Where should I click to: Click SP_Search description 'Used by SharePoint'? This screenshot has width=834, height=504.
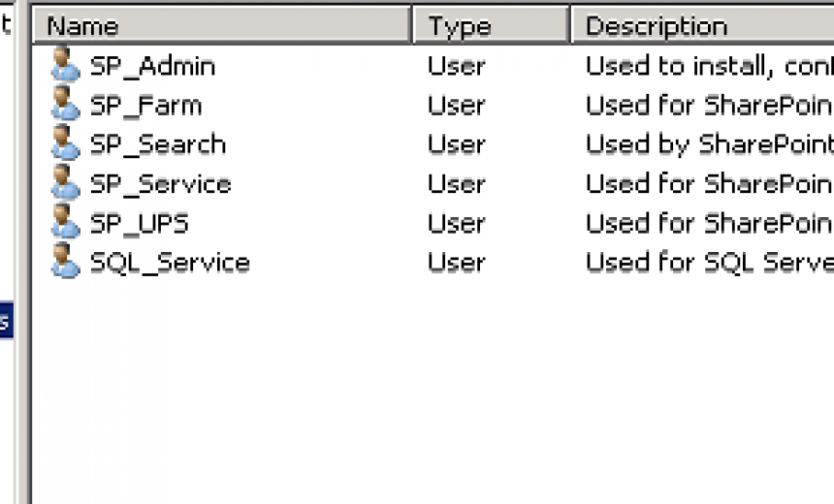tap(710, 144)
